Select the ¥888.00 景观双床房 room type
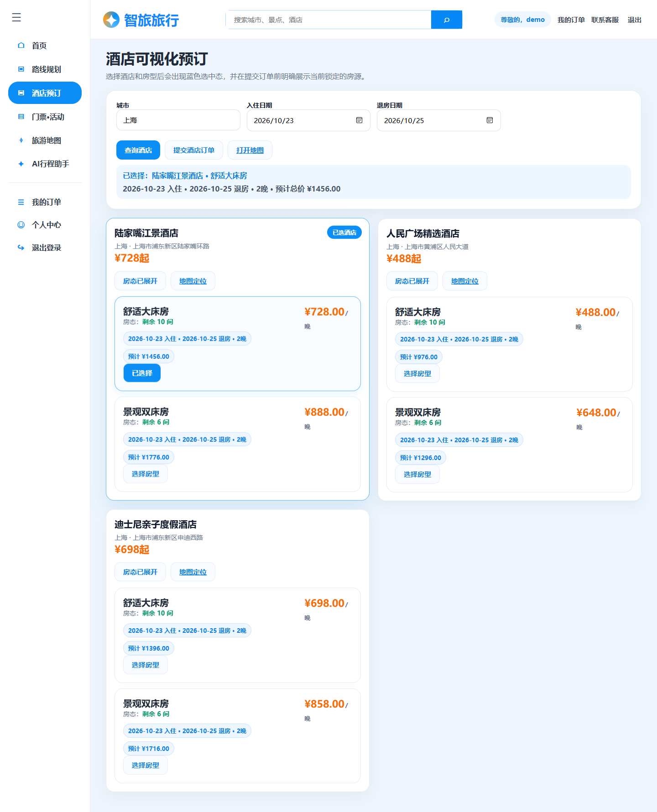Viewport: 657px width, 812px height. (x=146, y=474)
